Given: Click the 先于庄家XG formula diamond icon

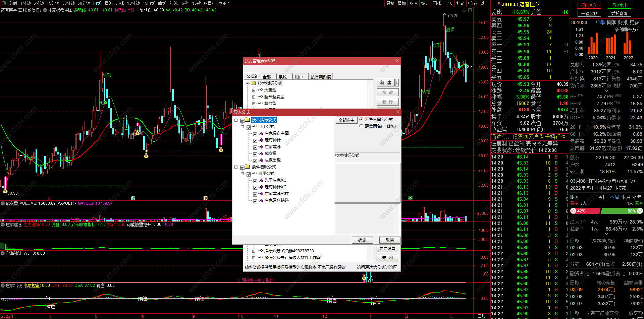Looking at the screenshot, I should tap(262, 180).
